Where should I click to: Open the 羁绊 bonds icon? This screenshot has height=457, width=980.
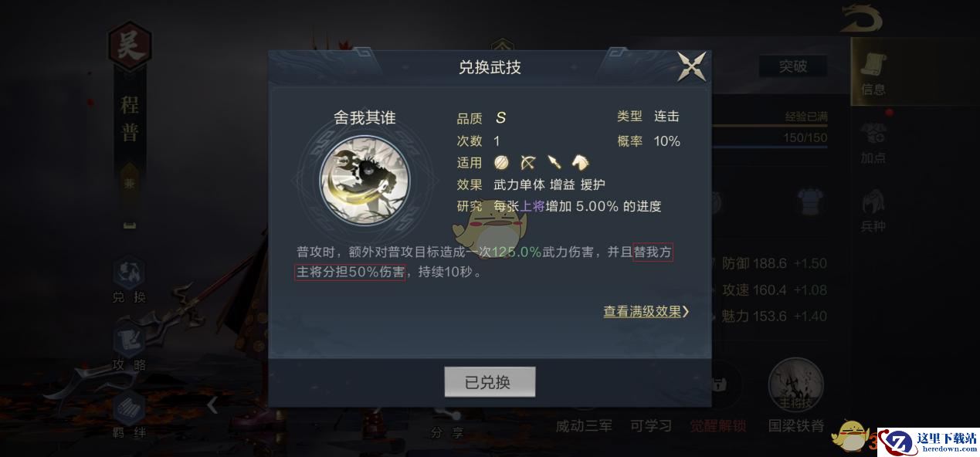(130, 415)
